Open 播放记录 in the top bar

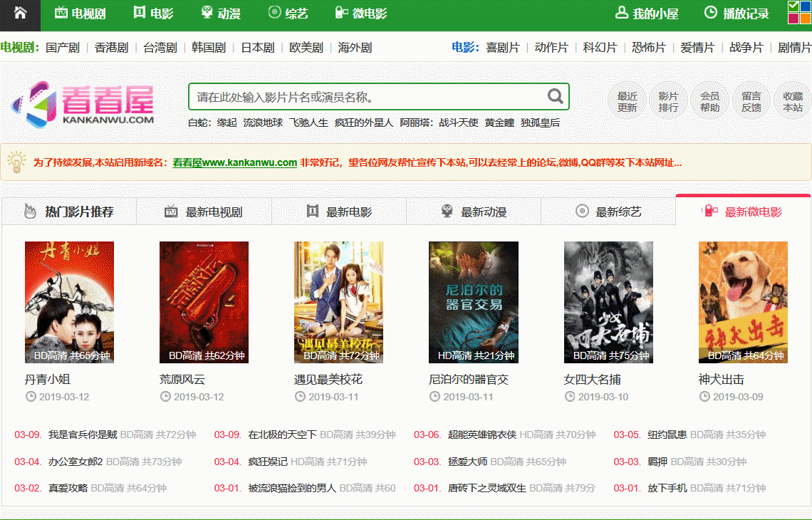point(737,14)
